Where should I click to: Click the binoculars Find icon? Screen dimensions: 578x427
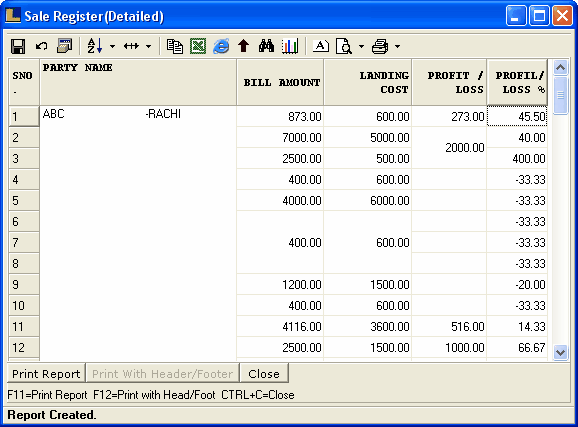click(267, 46)
